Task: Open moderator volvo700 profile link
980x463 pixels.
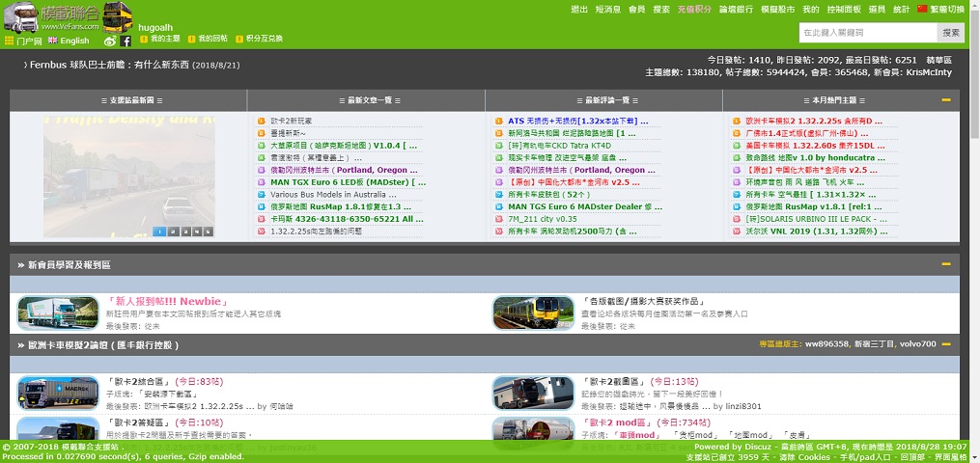Action: tap(918, 344)
